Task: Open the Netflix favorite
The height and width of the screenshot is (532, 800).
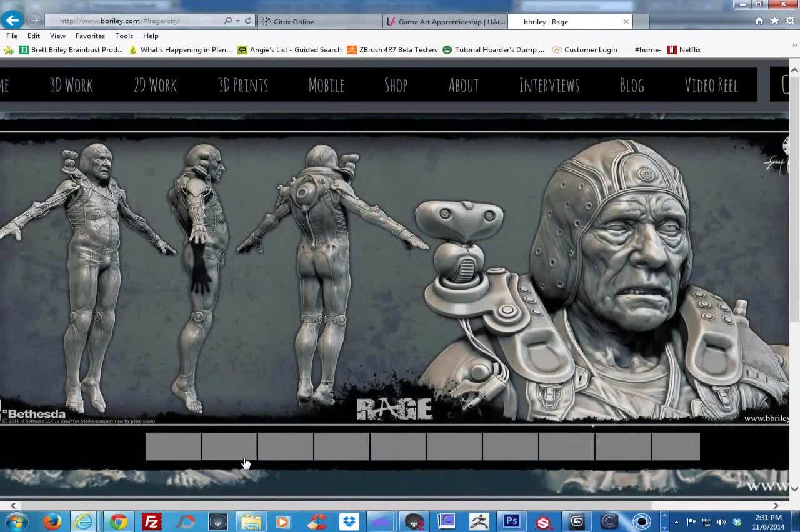Action: 684,50
